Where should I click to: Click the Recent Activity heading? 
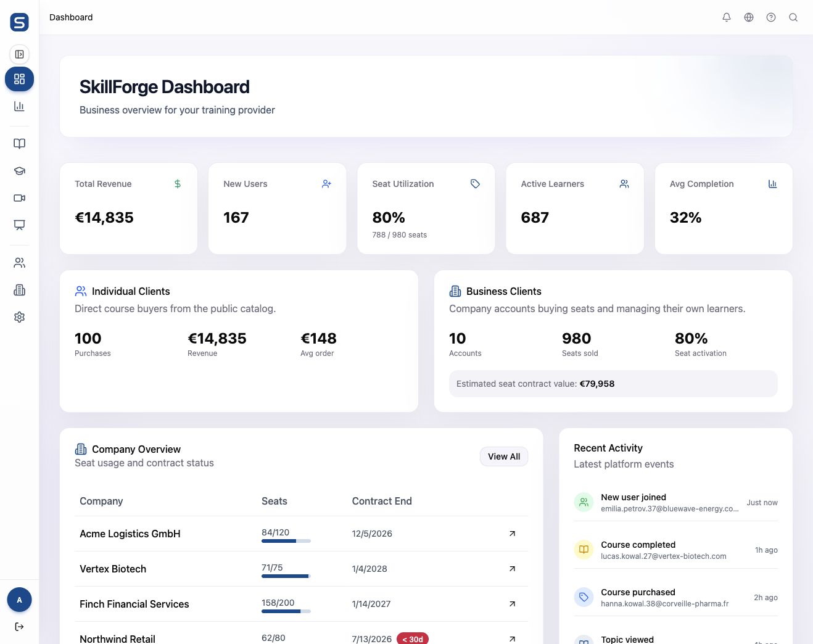(608, 448)
